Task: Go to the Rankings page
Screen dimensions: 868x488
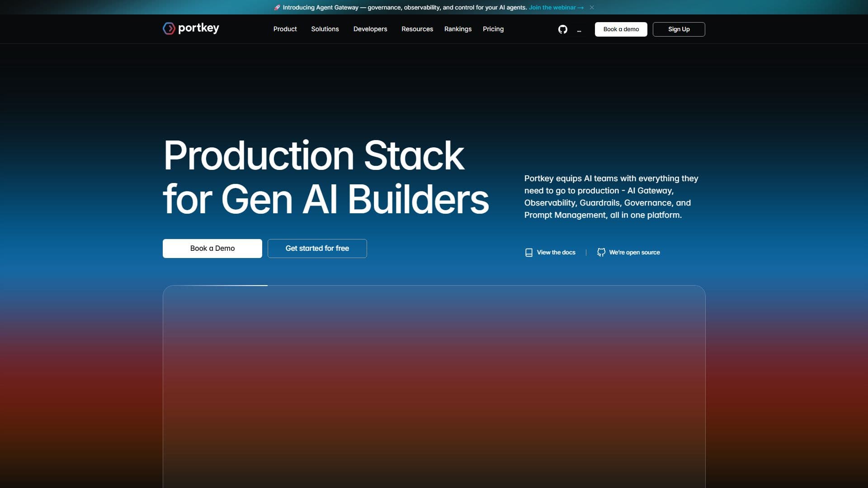Action: 458,29
